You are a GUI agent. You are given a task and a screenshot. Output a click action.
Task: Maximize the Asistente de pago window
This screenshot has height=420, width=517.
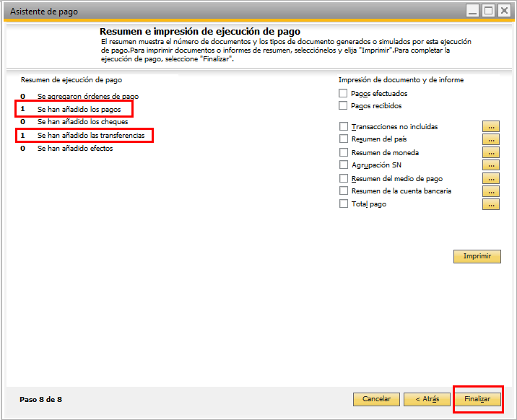[x=488, y=11]
